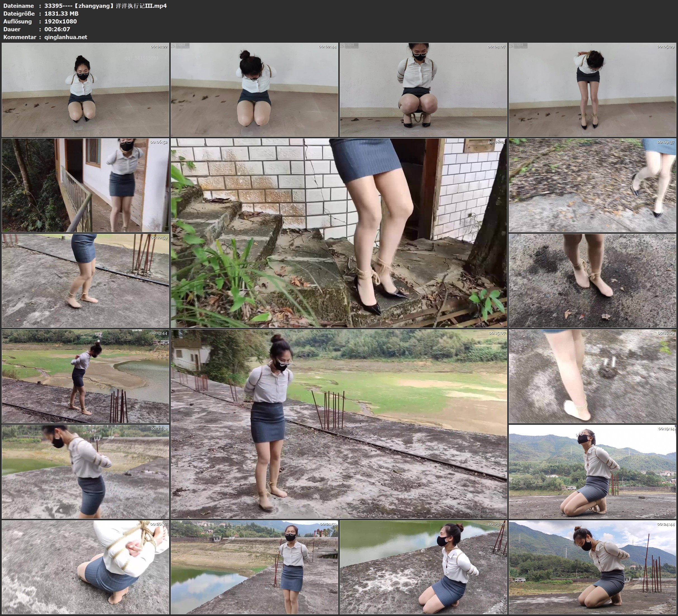Image resolution: width=678 pixels, height=616 pixels.
Task: Click the thumbnail at 00:17:52
Action: click(x=85, y=471)
